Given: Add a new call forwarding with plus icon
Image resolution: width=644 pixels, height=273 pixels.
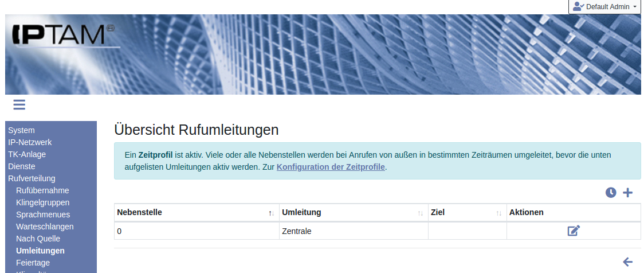Looking at the screenshot, I should [x=628, y=193].
